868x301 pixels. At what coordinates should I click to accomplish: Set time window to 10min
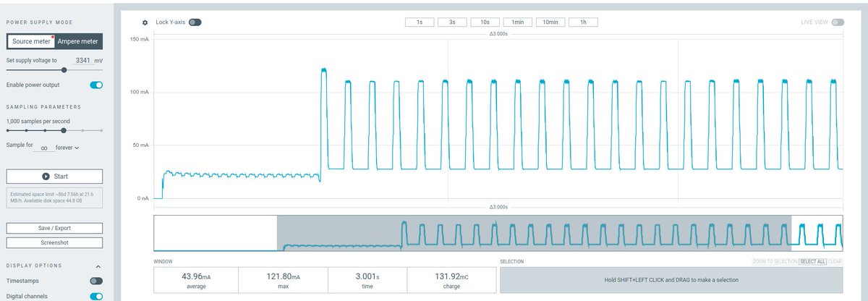point(550,22)
